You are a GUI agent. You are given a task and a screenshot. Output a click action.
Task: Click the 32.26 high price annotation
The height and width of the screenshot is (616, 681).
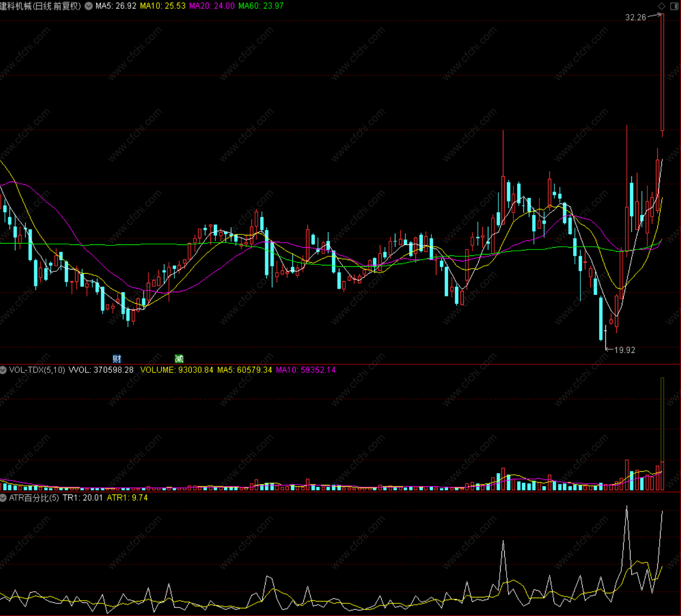(635, 17)
